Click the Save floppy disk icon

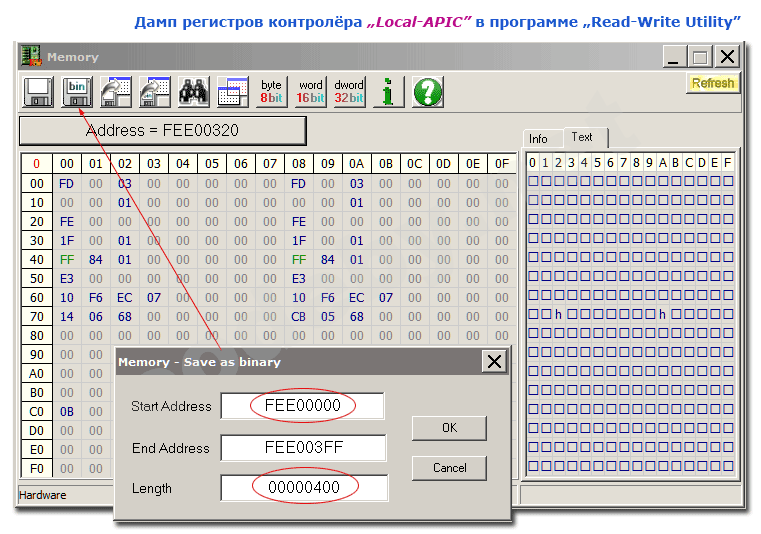38,91
